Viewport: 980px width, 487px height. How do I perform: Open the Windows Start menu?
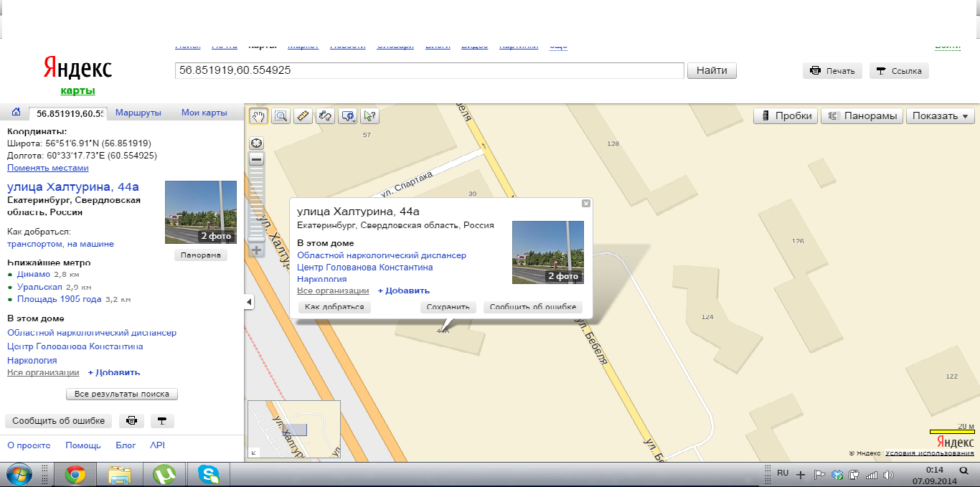click(19, 475)
